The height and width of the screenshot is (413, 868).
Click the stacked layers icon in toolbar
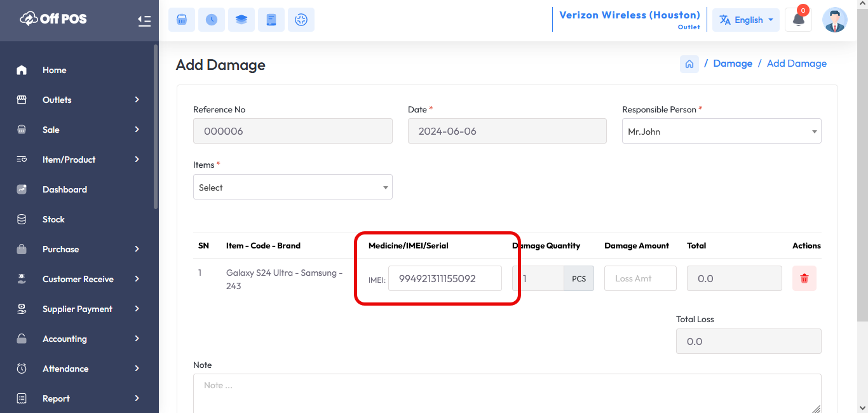pos(241,20)
